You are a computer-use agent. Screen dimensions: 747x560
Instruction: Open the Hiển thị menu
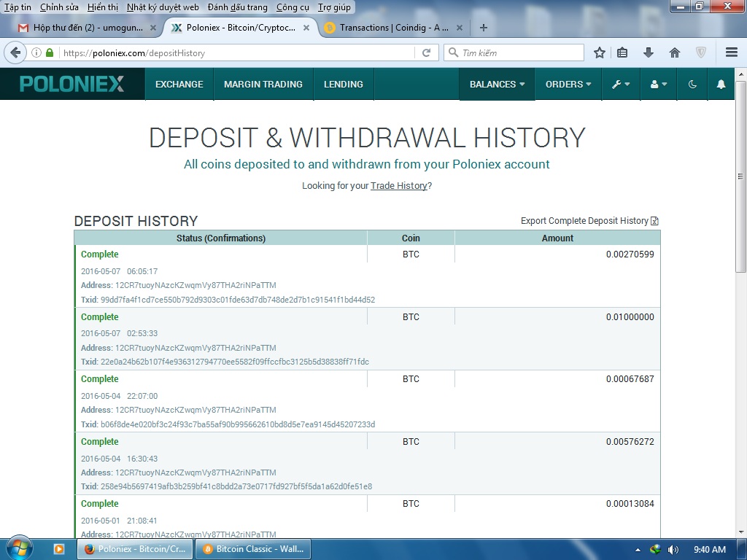click(102, 7)
